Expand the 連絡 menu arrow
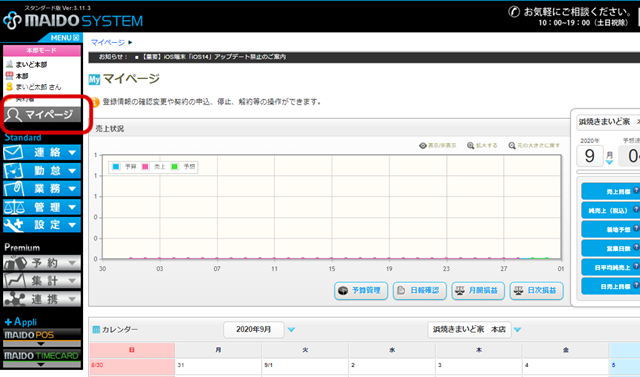This screenshot has width=640, height=377. pyautogui.click(x=72, y=153)
